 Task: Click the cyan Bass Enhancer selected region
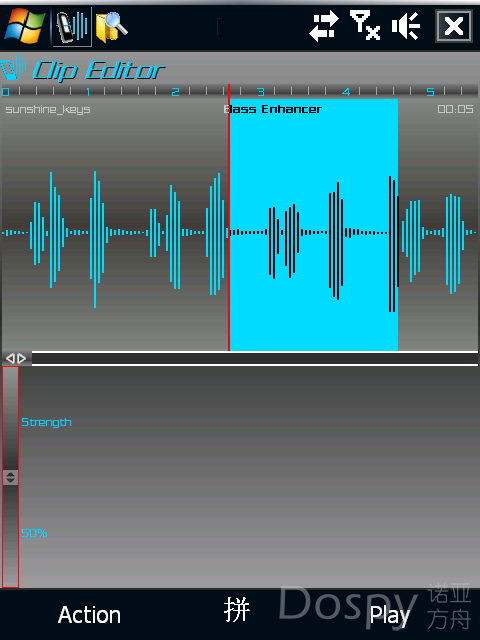[x=313, y=224]
